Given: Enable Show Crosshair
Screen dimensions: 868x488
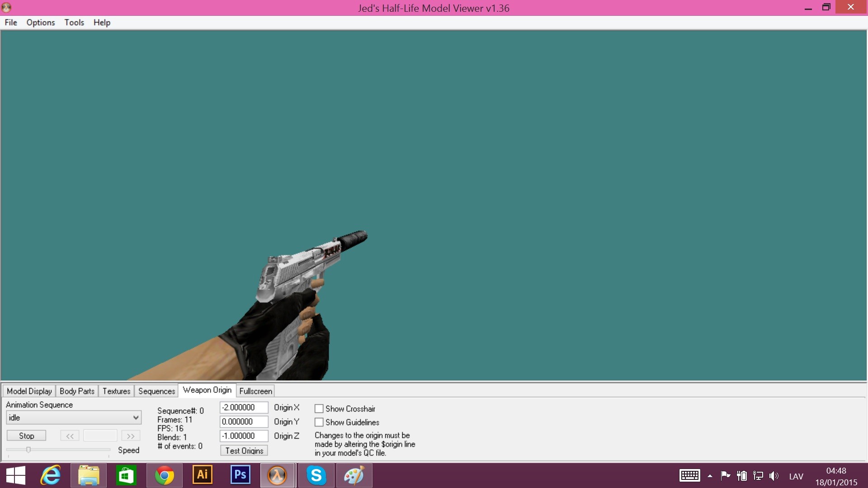Looking at the screenshot, I should click(320, 408).
